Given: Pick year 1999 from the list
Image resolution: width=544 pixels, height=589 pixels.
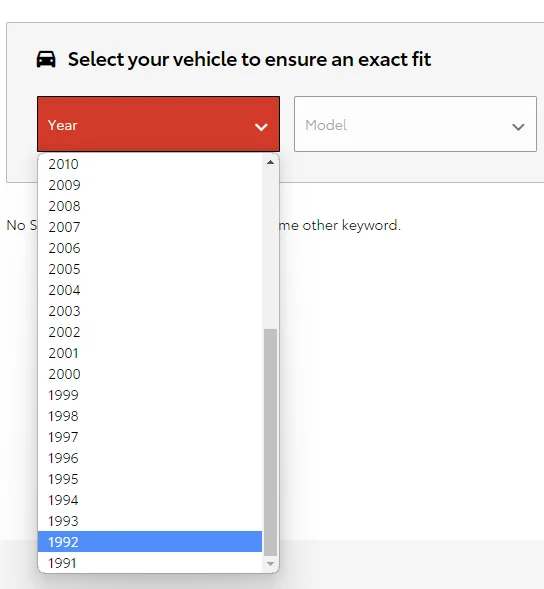Looking at the screenshot, I should click(x=150, y=395).
